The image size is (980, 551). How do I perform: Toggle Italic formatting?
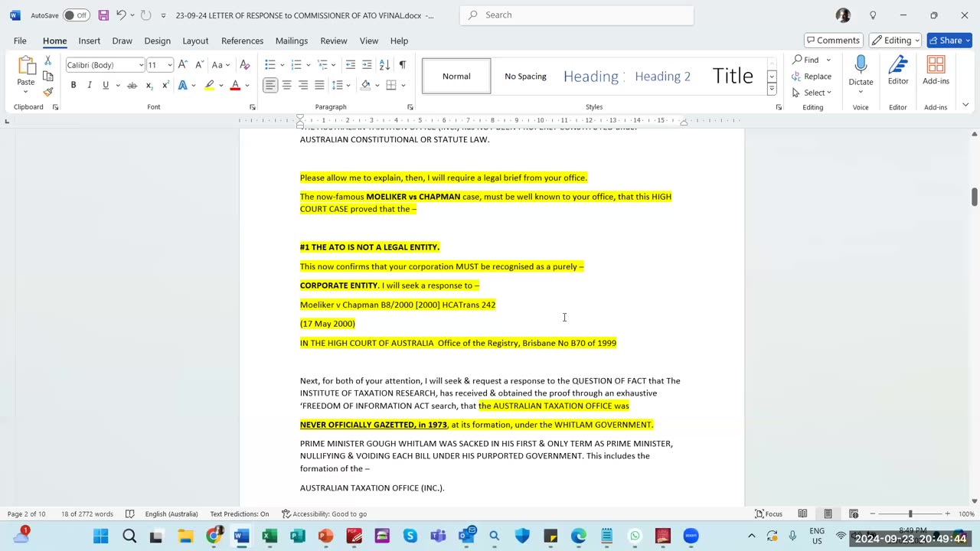(x=90, y=85)
